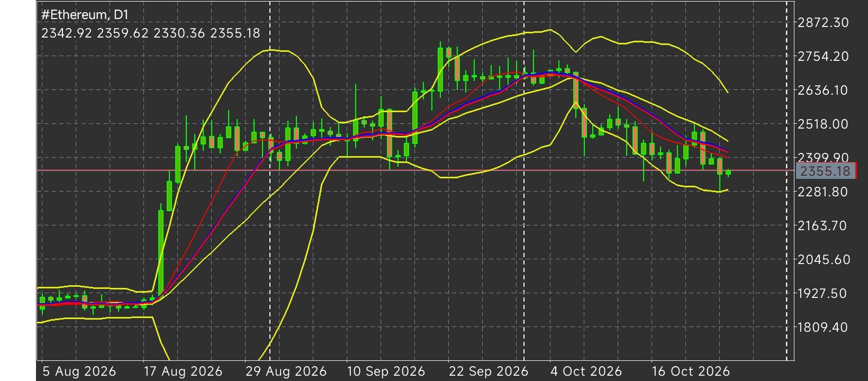This screenshot has height=381, width=868.
Task: Click the 4 Oct 2026 date label
Action: click(x=586, y=371)
